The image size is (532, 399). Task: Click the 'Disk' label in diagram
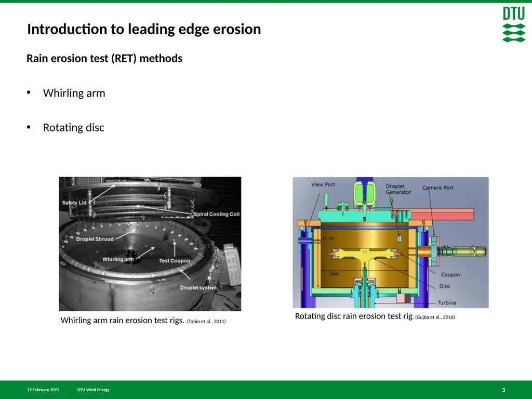click(445, 286)
